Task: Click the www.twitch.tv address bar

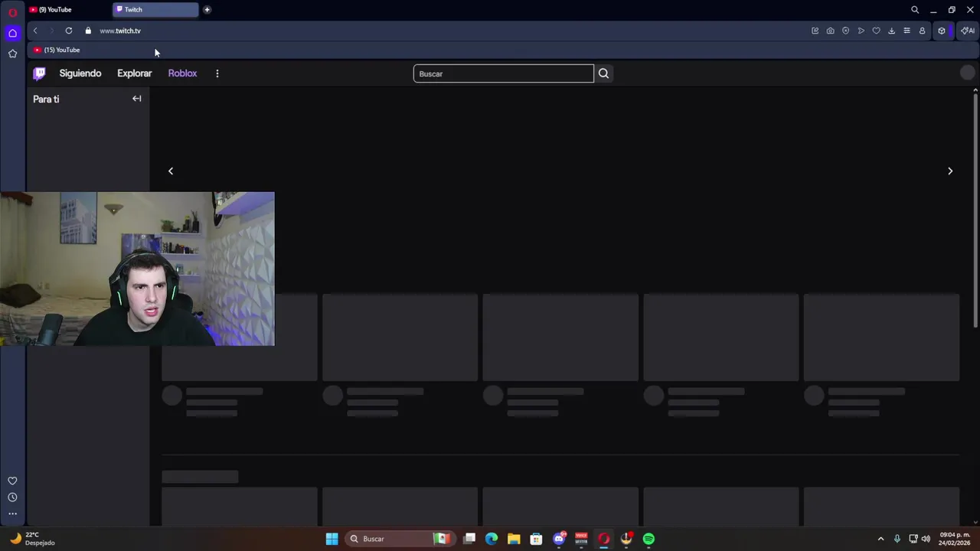Action: [120, 31]
